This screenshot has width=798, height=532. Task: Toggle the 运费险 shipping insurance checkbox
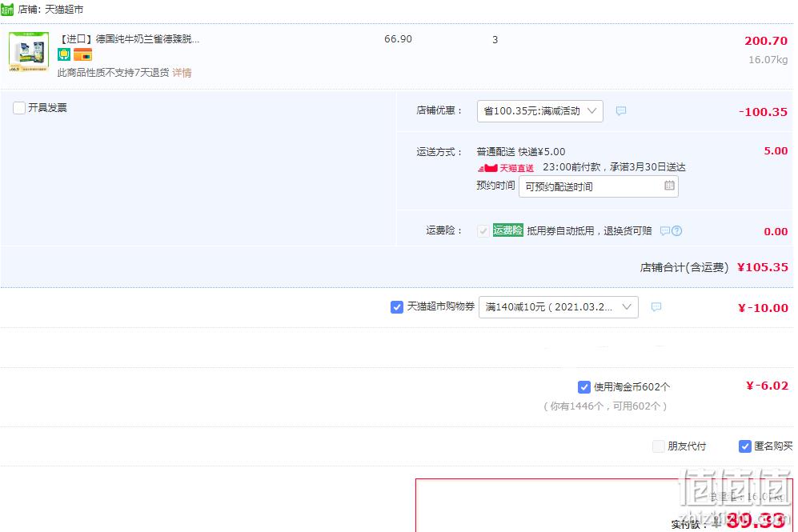[x=483, y=231]
